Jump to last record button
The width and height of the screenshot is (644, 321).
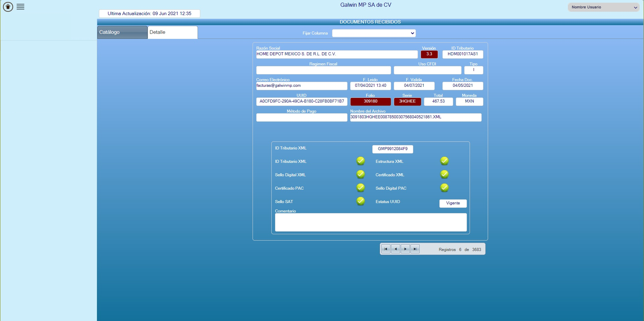tap(415, 249)
